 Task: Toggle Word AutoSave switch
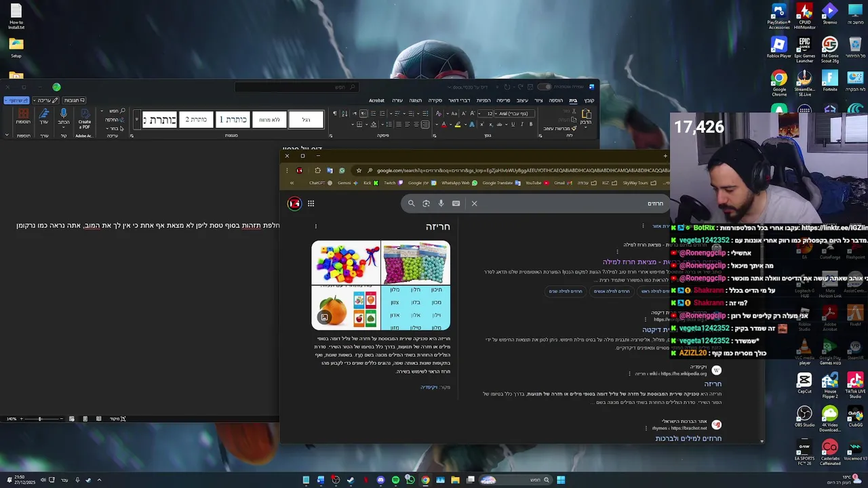[x=545, y=87]
